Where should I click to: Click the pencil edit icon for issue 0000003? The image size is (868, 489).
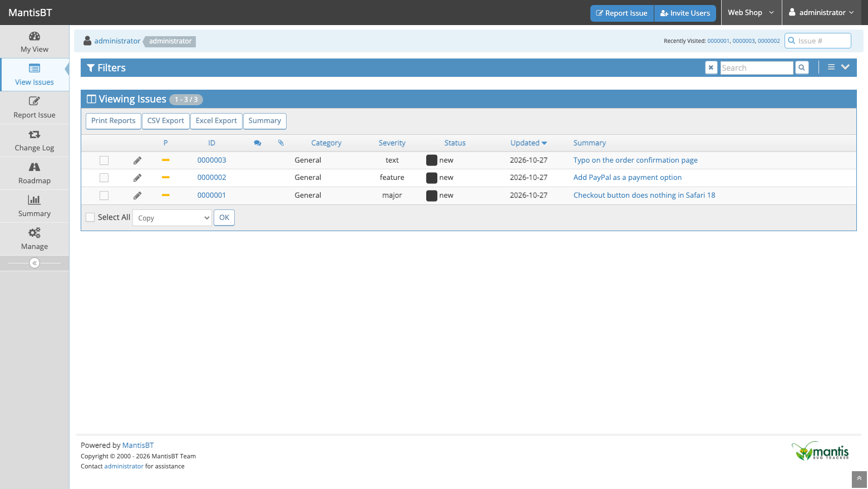click(137, 160)
